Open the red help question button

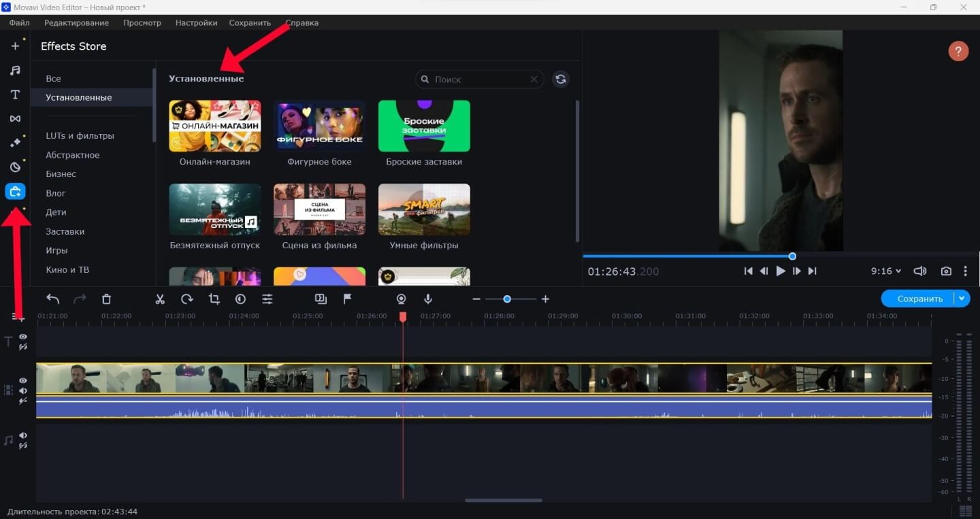click(958, 51)
